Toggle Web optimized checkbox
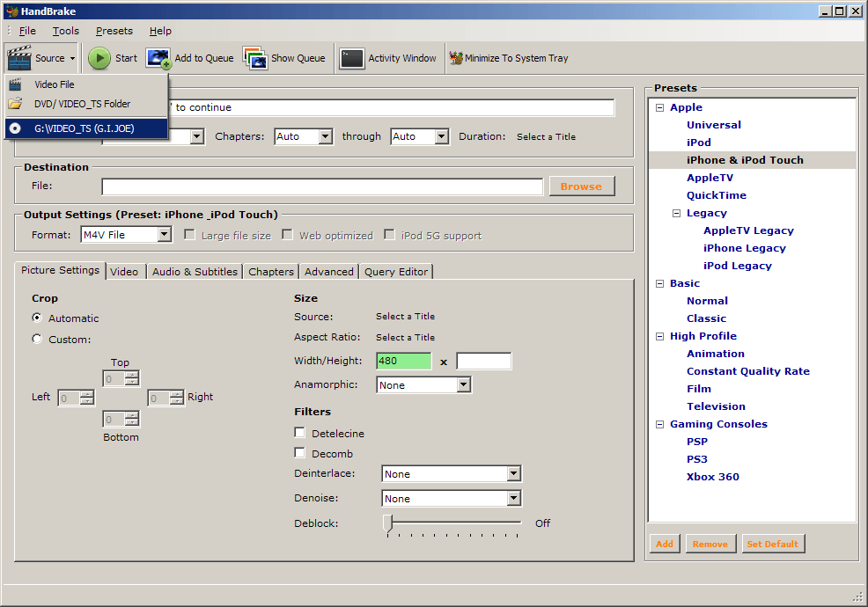The height and width of the screenshot is (607, 868). [x=287, y=235]
